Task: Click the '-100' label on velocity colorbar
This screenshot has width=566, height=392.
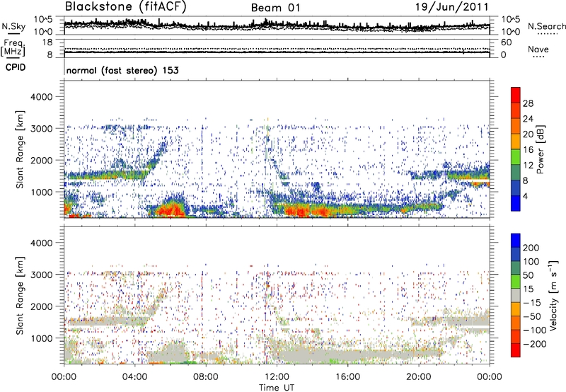Action: pyautogui.click(x=535, y=330)
